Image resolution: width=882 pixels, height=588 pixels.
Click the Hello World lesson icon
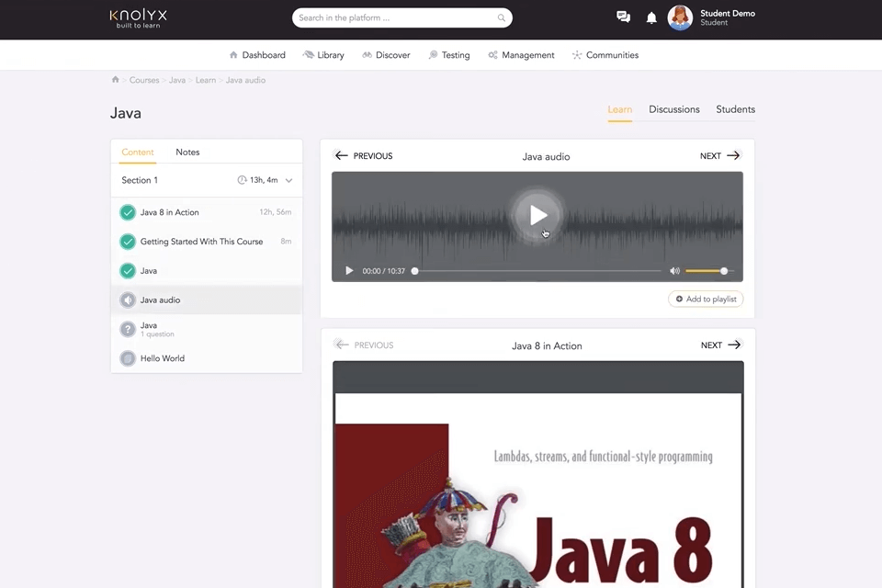pos(128,358)
